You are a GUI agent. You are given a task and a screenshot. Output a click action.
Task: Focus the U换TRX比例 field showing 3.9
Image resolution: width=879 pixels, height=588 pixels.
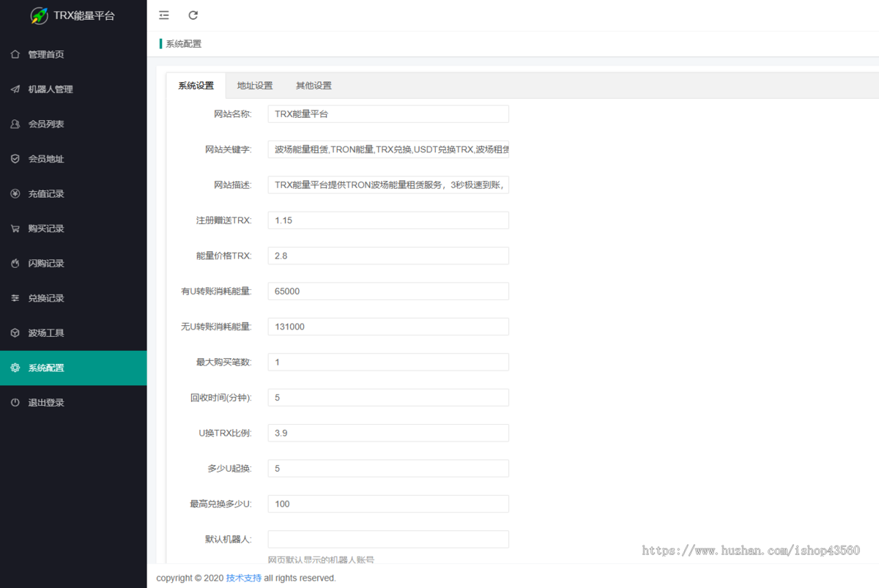(388, 433)
